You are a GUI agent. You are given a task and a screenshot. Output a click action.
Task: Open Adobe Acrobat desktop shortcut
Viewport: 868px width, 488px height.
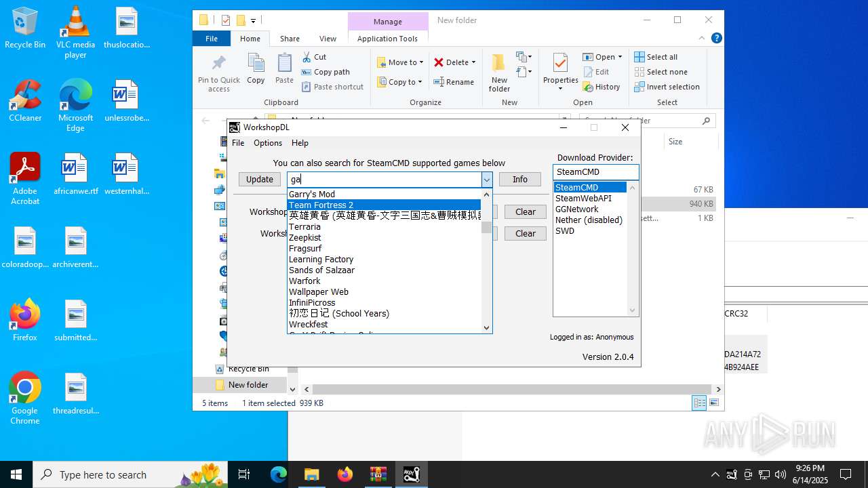pos(25,179)
